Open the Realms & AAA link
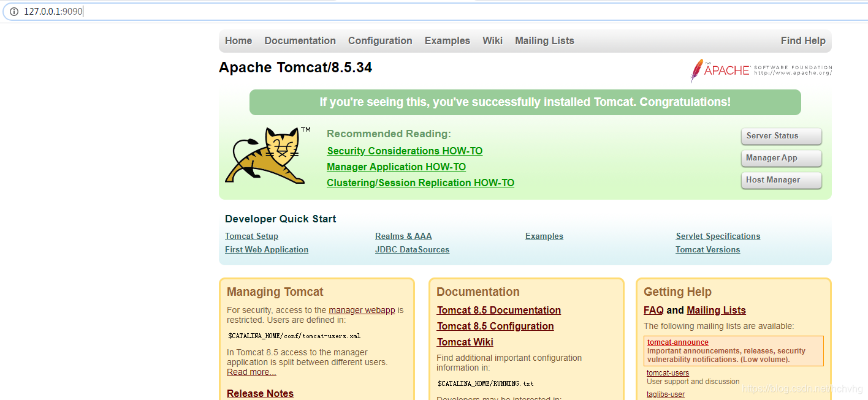 (x=403, y=236)
